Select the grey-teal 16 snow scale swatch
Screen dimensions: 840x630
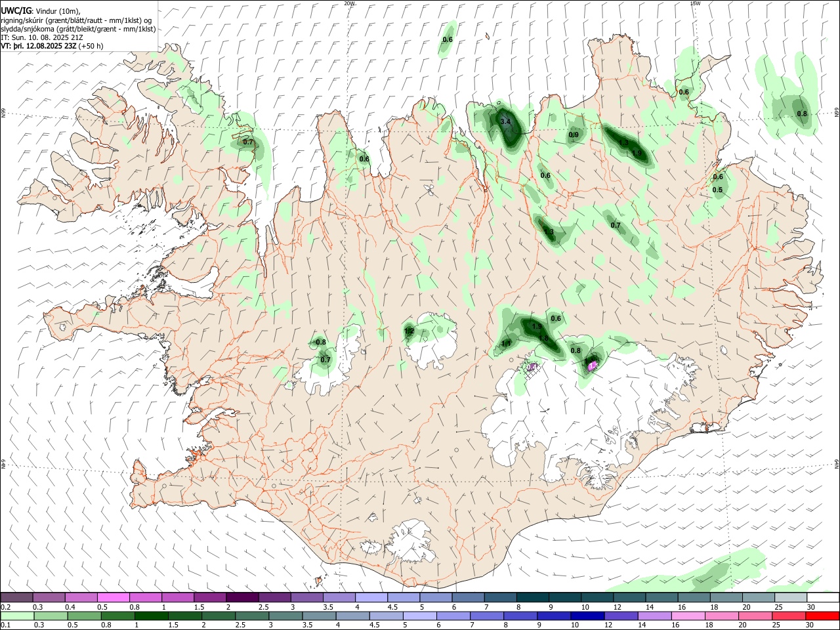pos(694,597)
